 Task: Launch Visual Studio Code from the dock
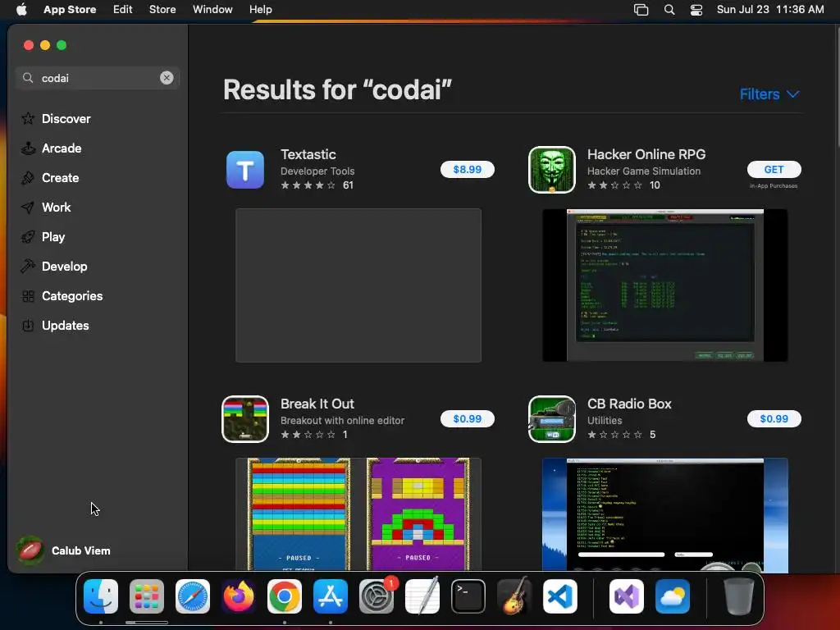click(560, 596)
